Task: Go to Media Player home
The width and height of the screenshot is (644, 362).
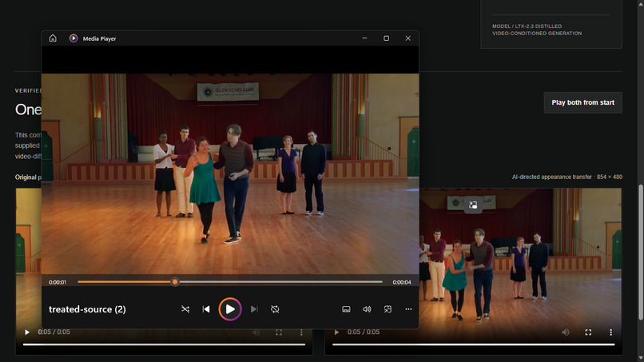Action: pyautogui.click(x=53, y=38)
